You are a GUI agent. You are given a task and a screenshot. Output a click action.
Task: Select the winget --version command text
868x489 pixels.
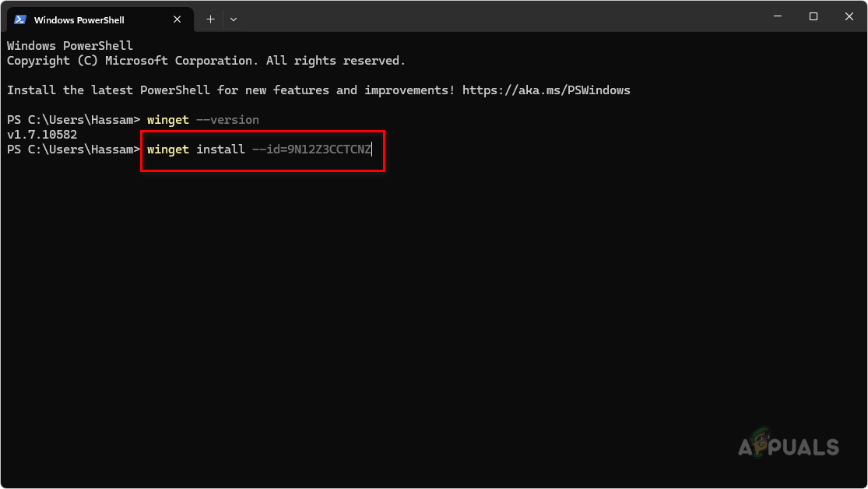click(204, 119)
